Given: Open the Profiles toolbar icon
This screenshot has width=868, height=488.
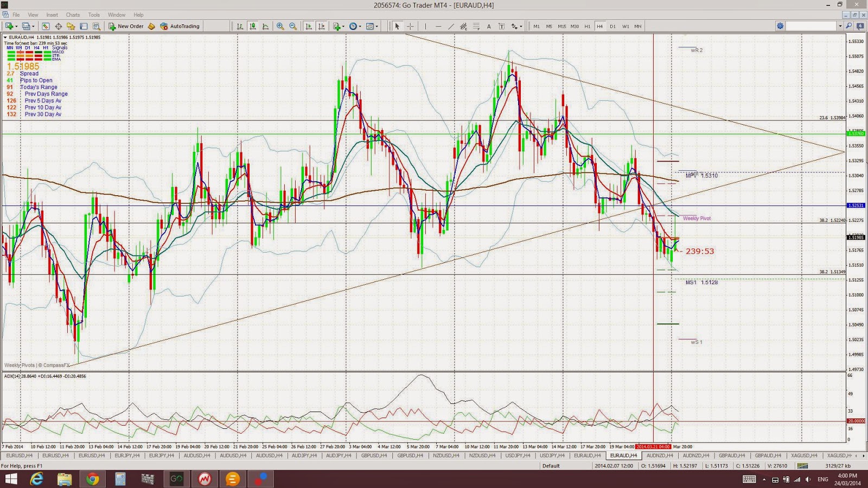Looking at the screenshot, I should tap(25, 26).
